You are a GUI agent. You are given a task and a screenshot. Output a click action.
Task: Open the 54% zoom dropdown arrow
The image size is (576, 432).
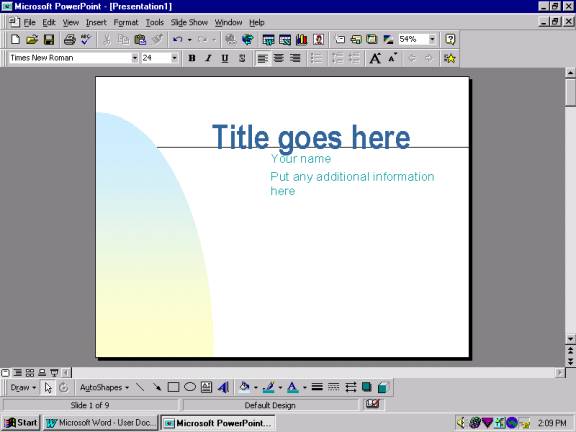coord(432,39)
